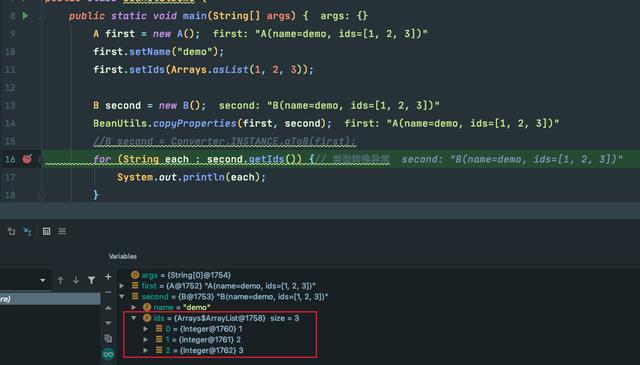The image size is (640, 365).
Task: Click the 'ids' field icon in Variables
Action: pos(147,318)
